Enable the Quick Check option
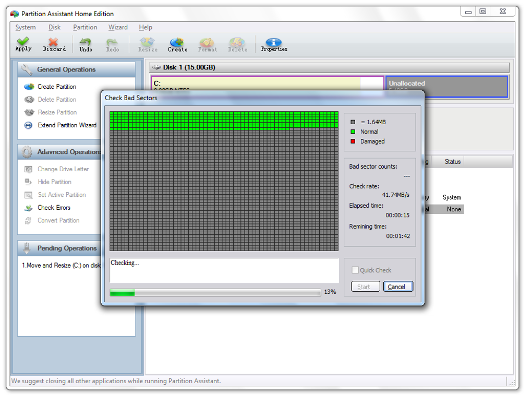Screen dimensions: 532x404 pyautogui.click(x=354, y=270)
